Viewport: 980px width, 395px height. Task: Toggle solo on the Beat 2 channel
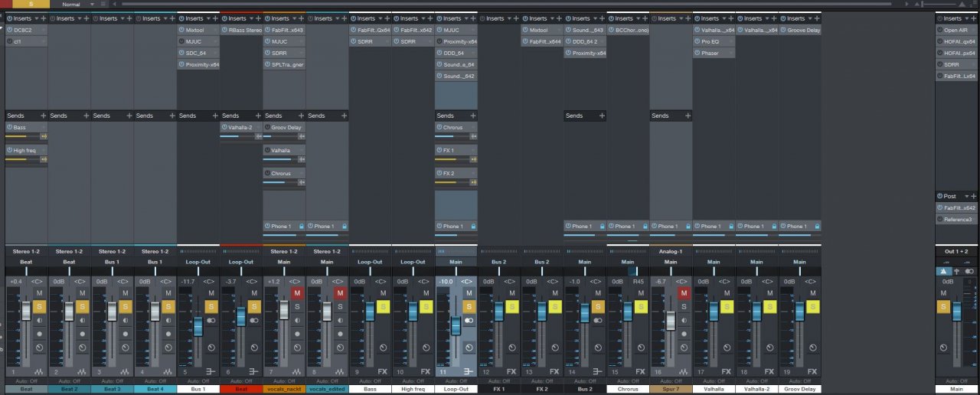[83, 306]
